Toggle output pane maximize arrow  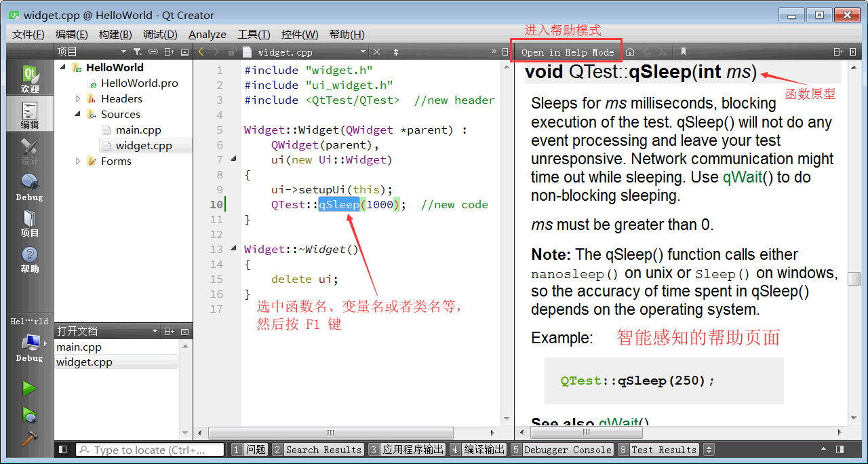pyautogui.click(x=824, y=449)
